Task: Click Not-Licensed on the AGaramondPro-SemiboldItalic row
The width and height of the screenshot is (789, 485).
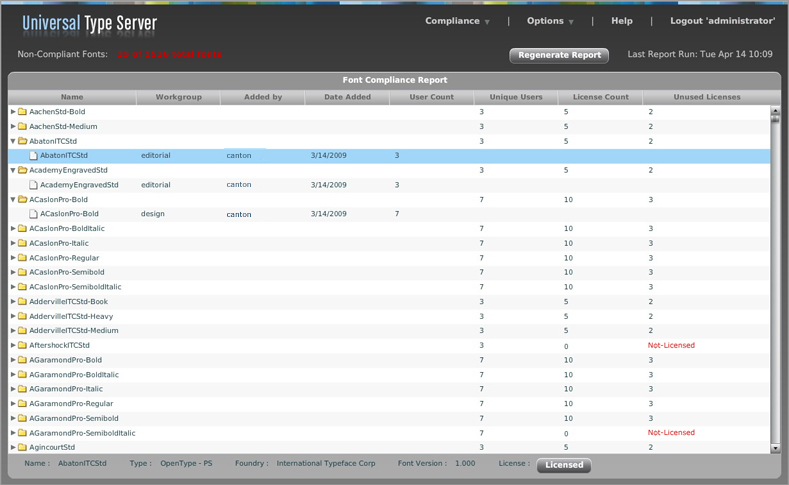Action: tap(671, 433)
